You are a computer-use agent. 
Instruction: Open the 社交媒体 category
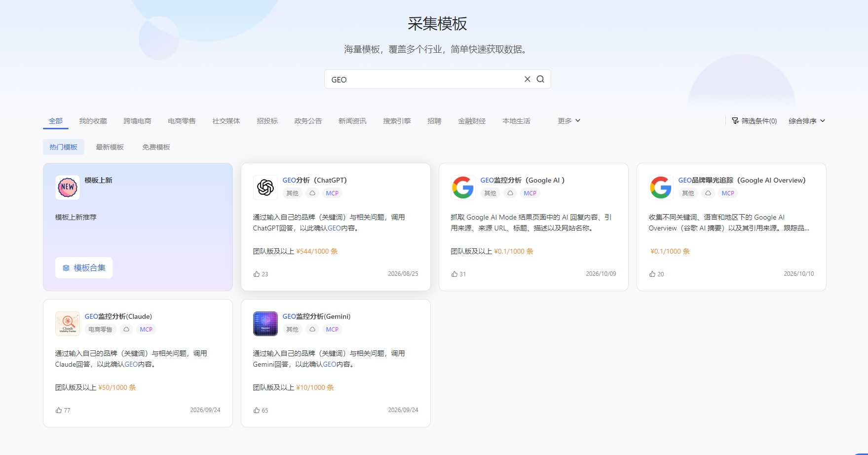coord(226,121)
